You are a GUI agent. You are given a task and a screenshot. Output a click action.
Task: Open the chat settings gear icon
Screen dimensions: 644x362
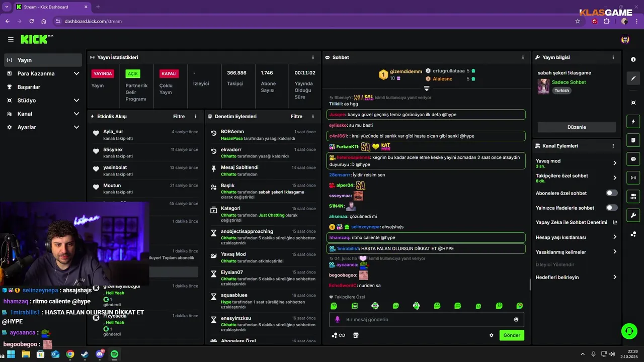[492, 335]
